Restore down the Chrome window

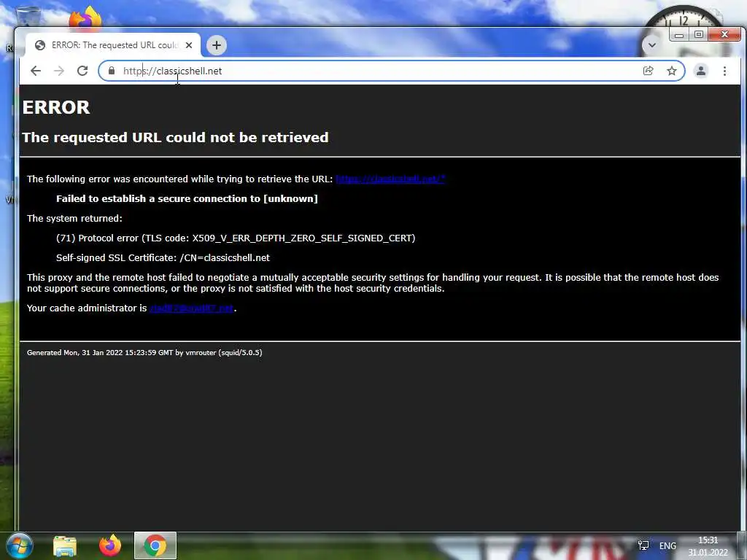click(x=698, y=35)
